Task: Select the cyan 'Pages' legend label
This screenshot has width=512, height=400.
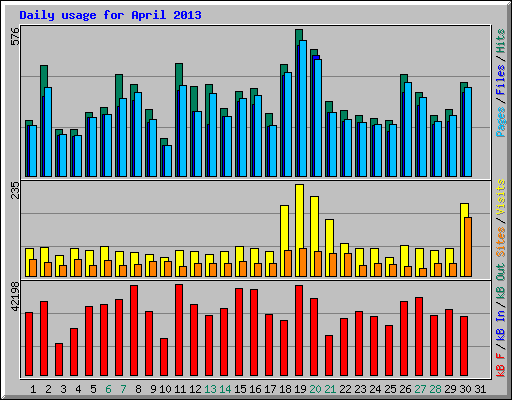Action: 501,122
